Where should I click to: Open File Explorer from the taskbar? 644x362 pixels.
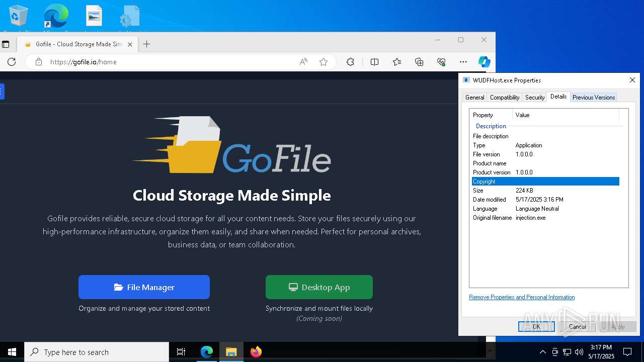tap(231, 352)
